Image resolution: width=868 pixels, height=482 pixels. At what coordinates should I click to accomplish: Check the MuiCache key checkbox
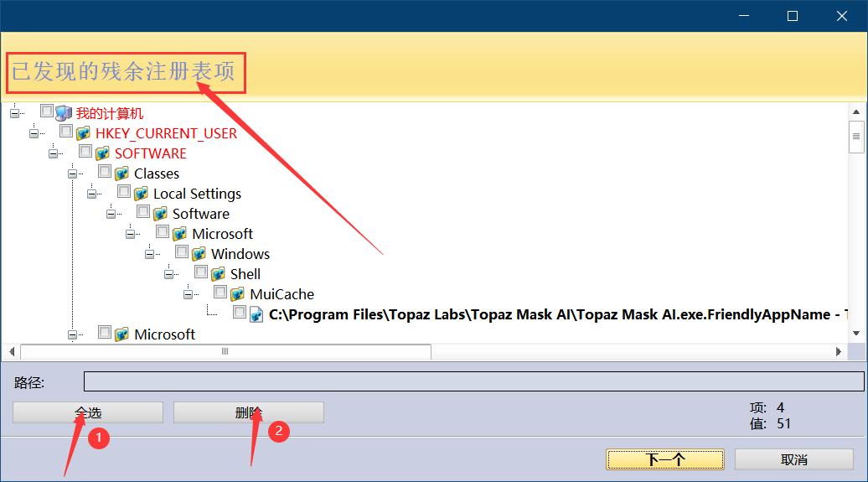[220, 292]
